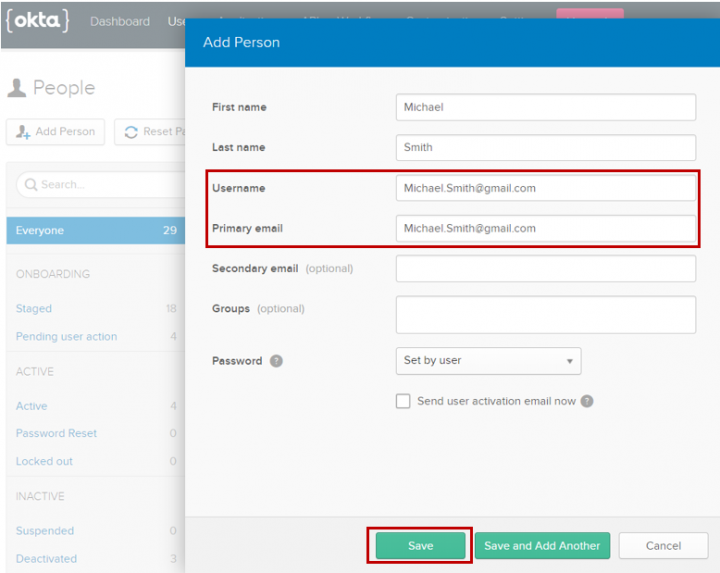The height and width of the screenshot is (573, 720).
Task: Click the Reset Passwords refresh icon
Action: click(131, 132)
